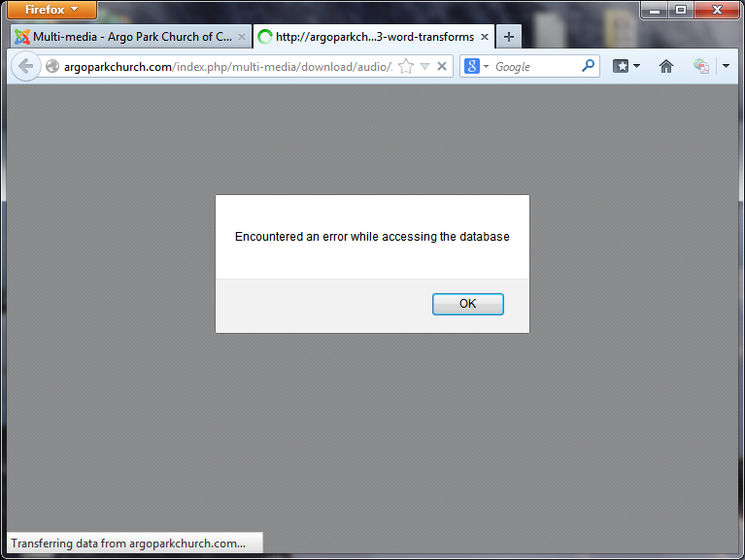Run search with magnifier icon
This screenshot has width=745, height=560.
(588, 66)
